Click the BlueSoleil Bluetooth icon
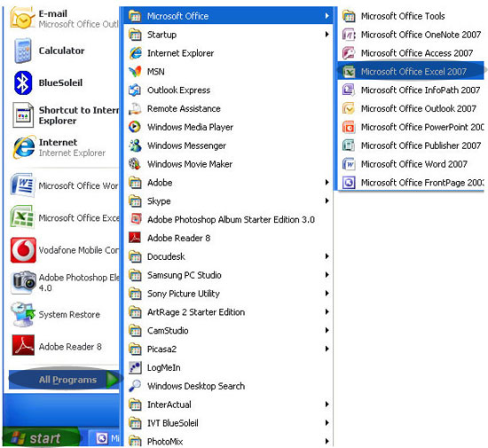Screen dimensions: 488x448 [x=23, y=83]
